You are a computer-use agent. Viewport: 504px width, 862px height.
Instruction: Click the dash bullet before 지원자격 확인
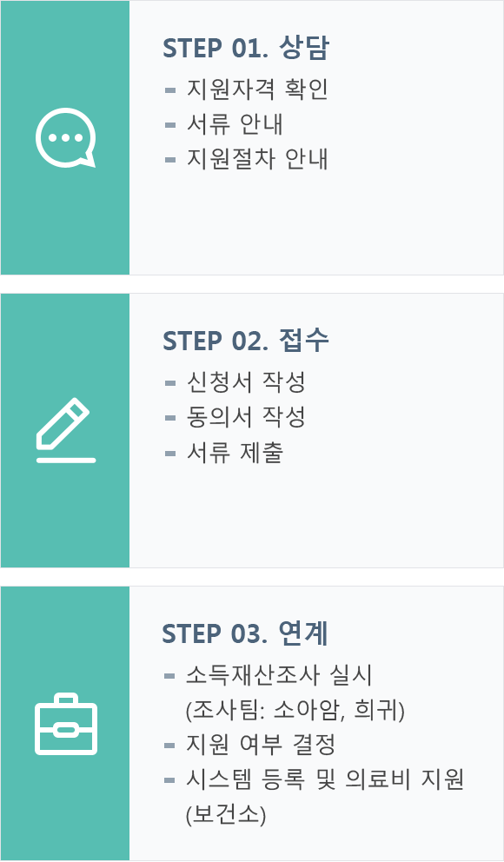coord(170,90)
